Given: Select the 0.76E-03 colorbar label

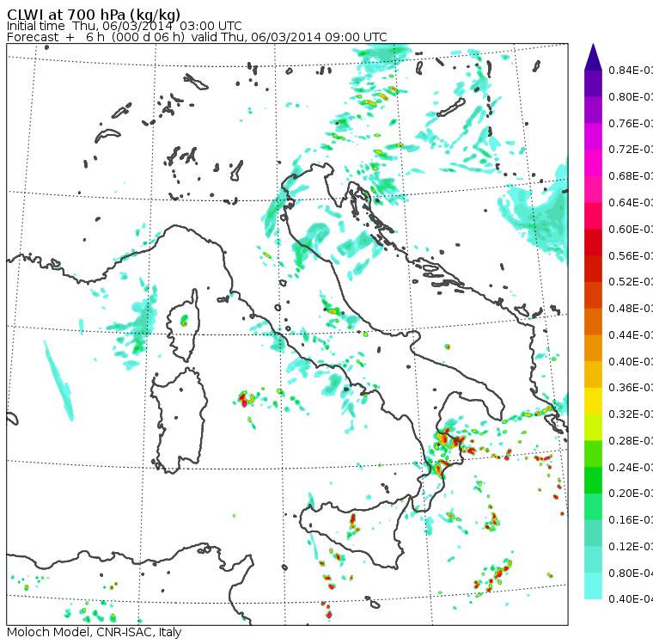Looking at the screenshot, I should coord(631,124).
